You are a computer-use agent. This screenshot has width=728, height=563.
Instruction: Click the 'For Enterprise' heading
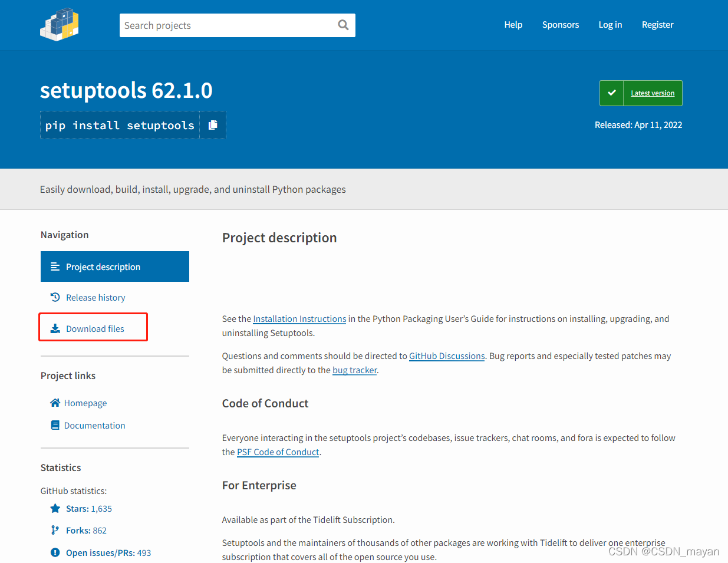pos(259,485)
